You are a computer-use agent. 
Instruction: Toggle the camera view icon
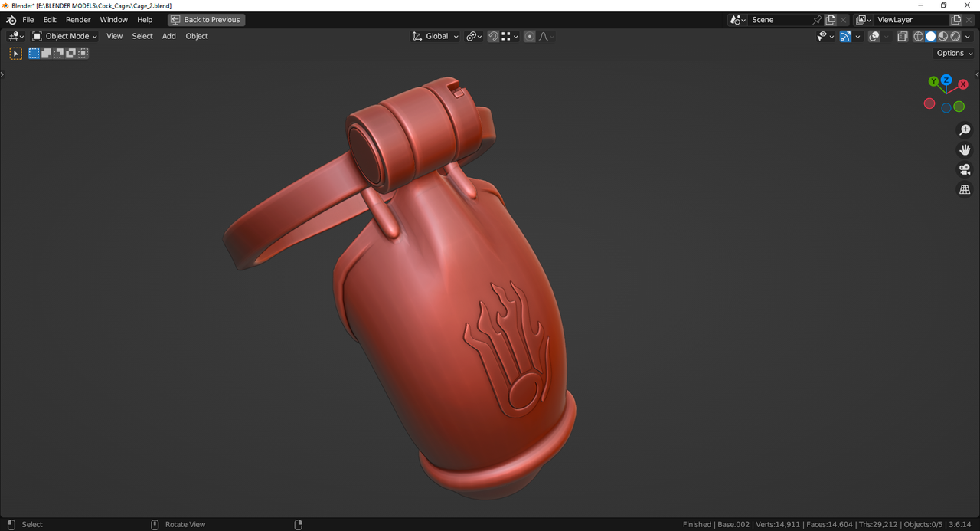click(965, 170)
